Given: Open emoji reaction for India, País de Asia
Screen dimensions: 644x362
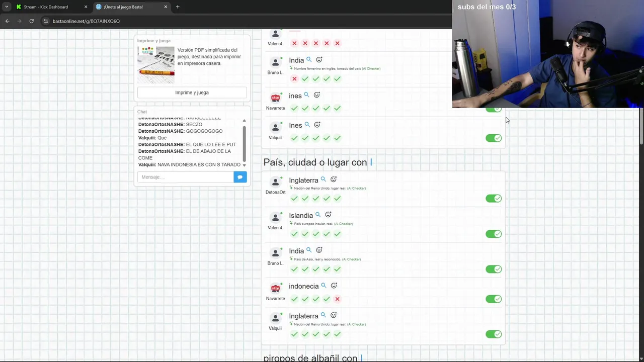Looking at the screenshot, I should (319, 250).
